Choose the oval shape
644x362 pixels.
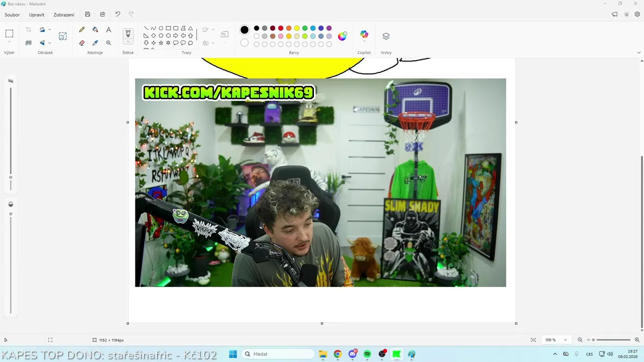(161, 28)
